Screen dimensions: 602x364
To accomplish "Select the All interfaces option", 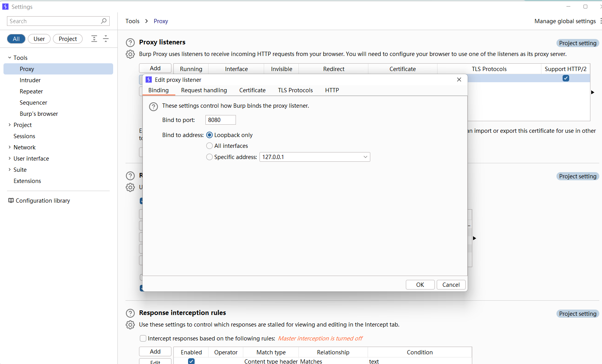I will (x=209, y=146).
